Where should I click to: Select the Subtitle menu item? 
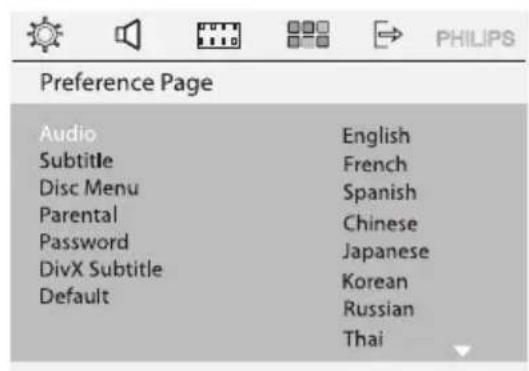[76, 161]
